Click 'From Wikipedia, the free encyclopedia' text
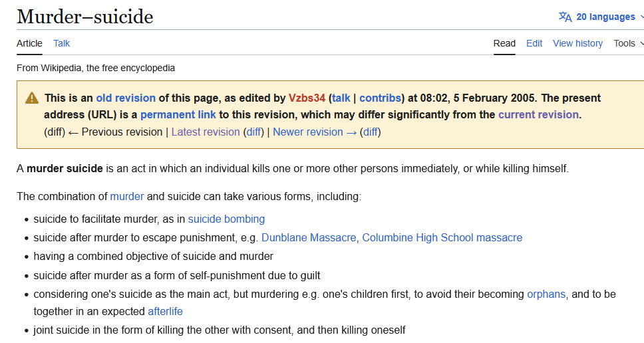The width and height of the screenshot is (644, 343). coord(96,68)
